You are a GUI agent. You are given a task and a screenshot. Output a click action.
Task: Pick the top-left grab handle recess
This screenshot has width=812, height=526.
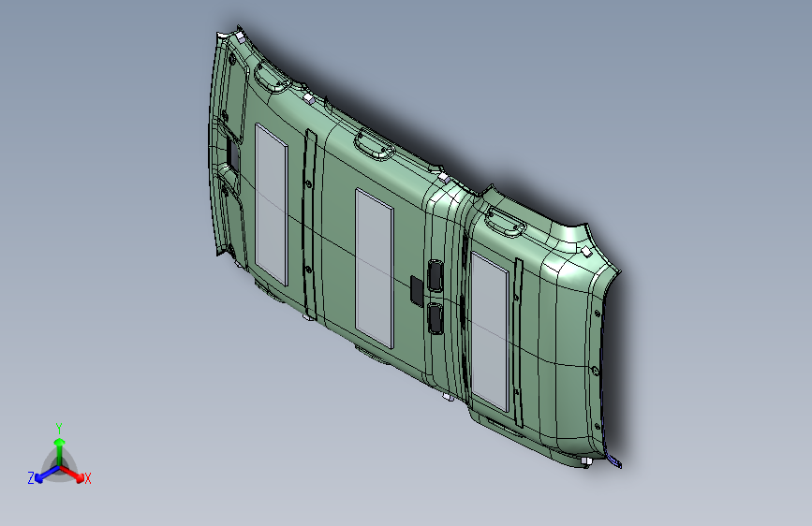271,79
